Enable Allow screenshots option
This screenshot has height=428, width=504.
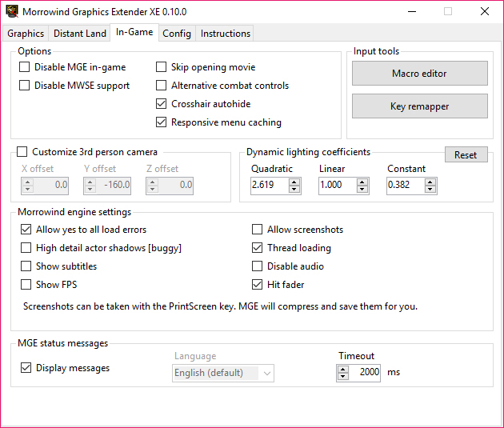[x=257, y=230]
